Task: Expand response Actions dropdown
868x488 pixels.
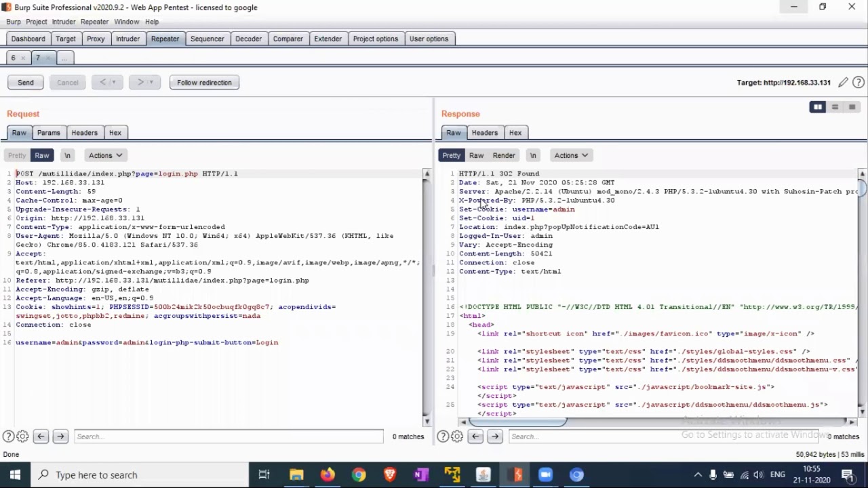Action: tap(571, 156)
